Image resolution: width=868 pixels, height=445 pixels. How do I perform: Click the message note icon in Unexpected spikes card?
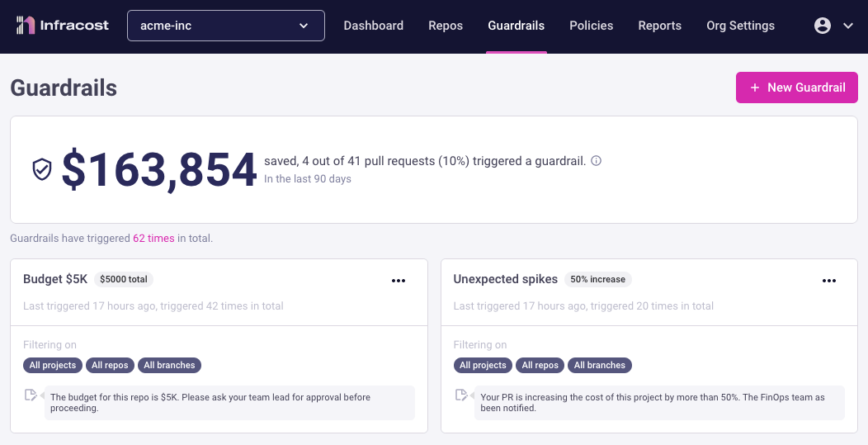[461, 395]
